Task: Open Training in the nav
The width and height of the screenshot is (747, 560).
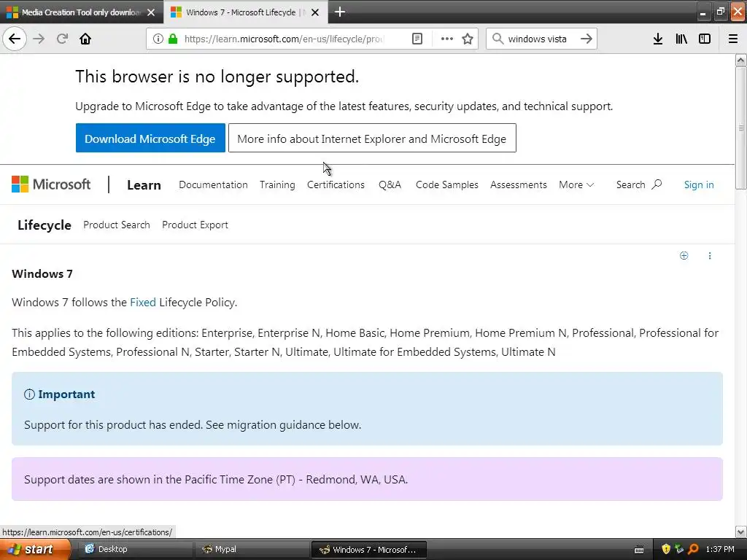Action: click(277, 184)
